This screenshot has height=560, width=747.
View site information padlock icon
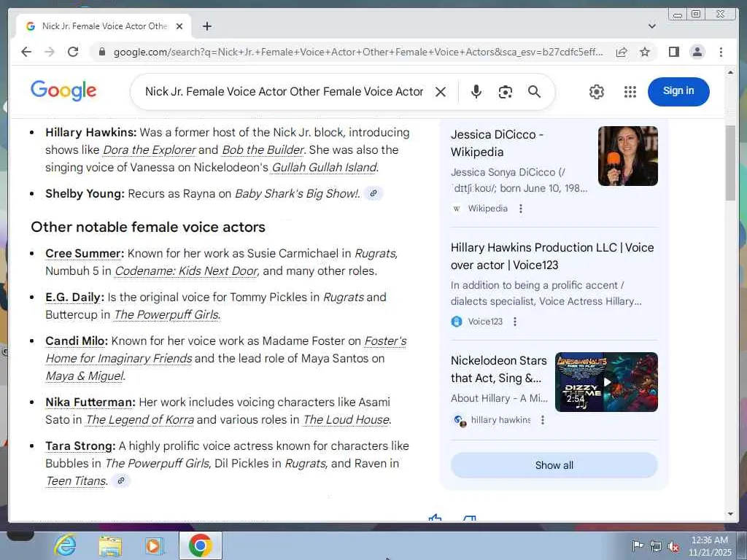tap(102, 52)
